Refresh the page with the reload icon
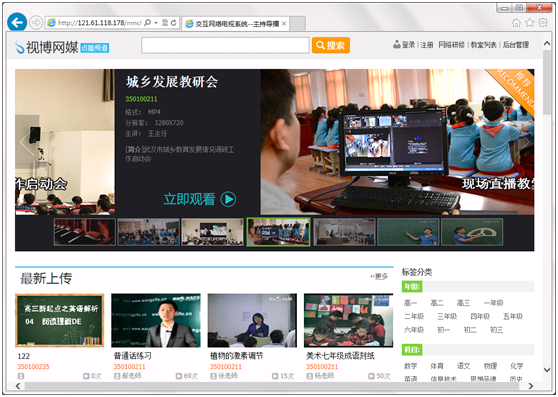558x397 pixels. pyautogui.click(x=174, y=23)
